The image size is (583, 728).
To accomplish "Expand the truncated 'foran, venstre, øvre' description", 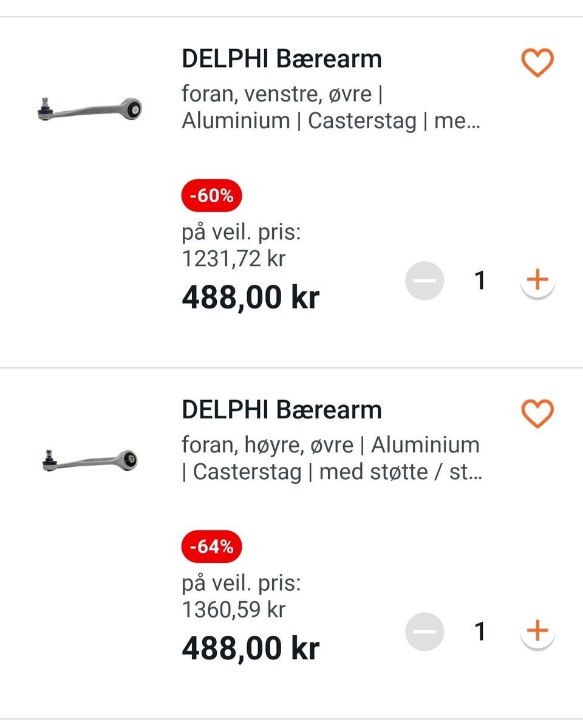I will click(x=331, y=107).
